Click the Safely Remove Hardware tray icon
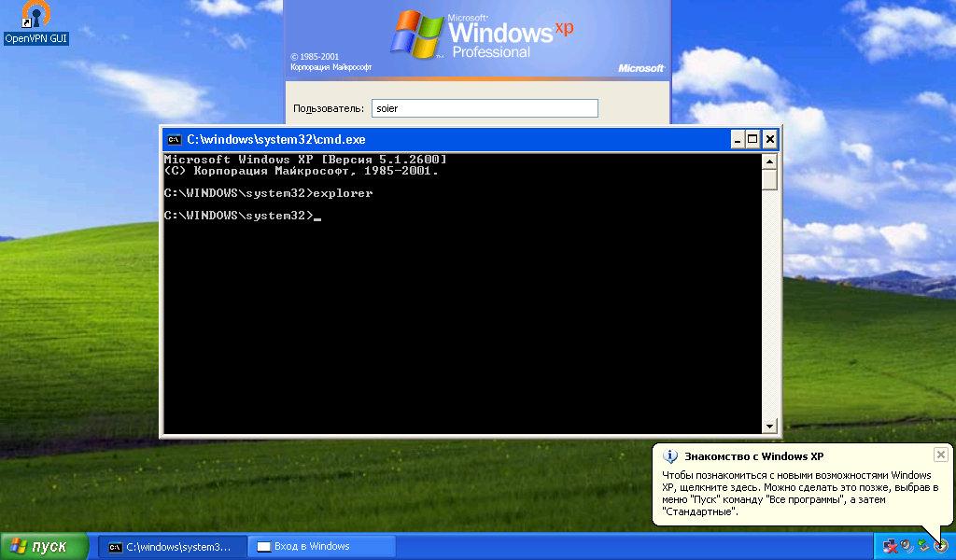 pos(922,545)
